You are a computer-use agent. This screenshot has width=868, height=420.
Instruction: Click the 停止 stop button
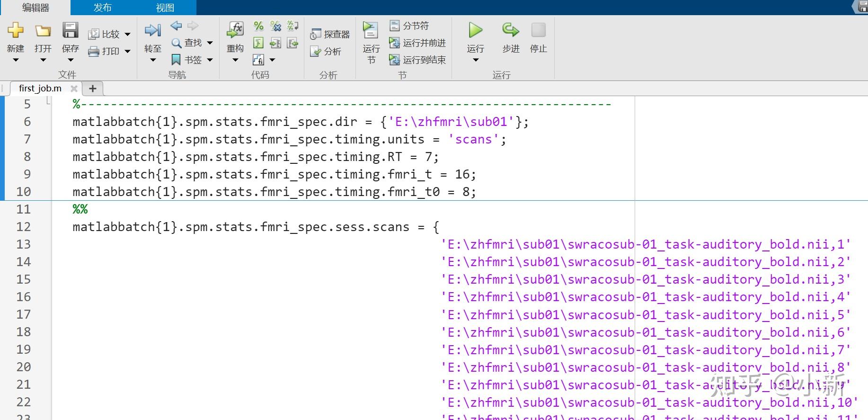(x=539, y=30)
